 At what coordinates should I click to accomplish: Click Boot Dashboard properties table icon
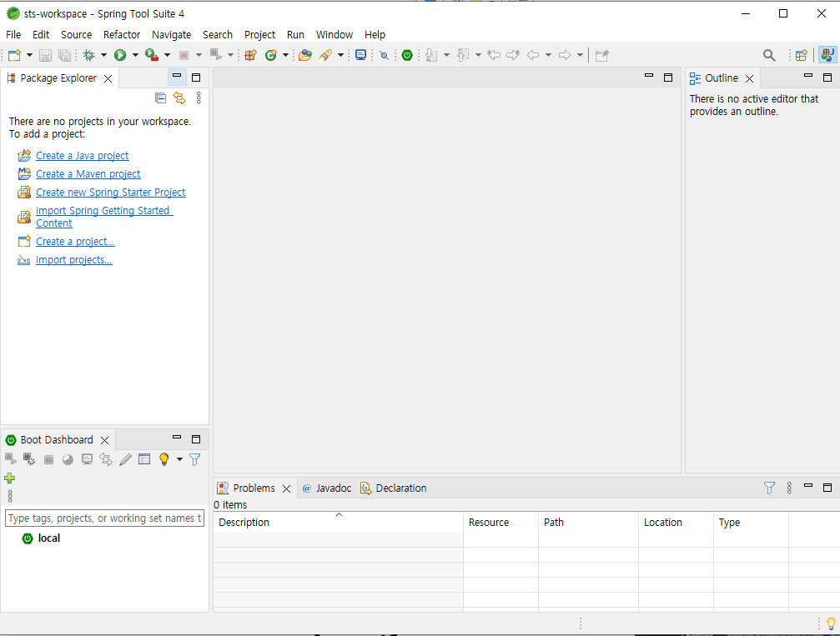click(x=144, y=459)
